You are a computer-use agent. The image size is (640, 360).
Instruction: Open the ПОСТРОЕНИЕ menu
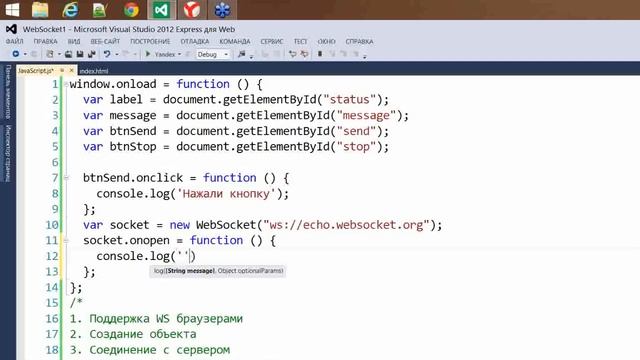(x=150, y=42)
